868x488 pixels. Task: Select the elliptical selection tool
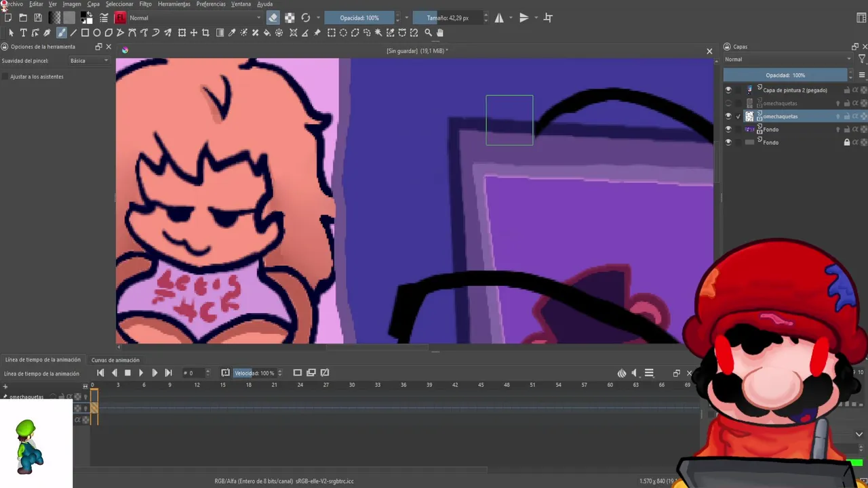(343, 33)
